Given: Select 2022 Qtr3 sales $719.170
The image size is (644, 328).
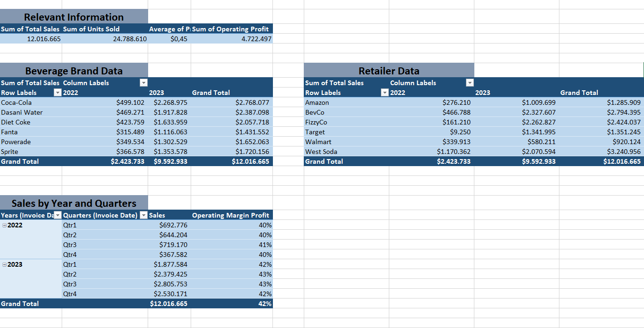Looking at the screenshot, I should (x=170, y=245).
